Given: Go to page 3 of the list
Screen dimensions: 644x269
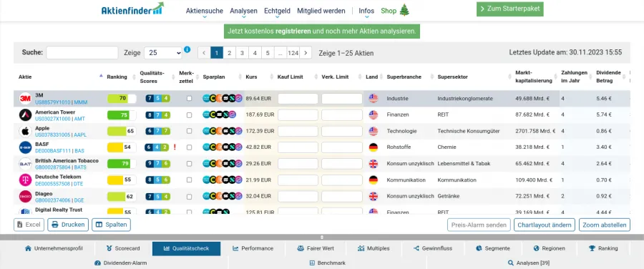Looking at the screenshot, I should pos(243,53).
